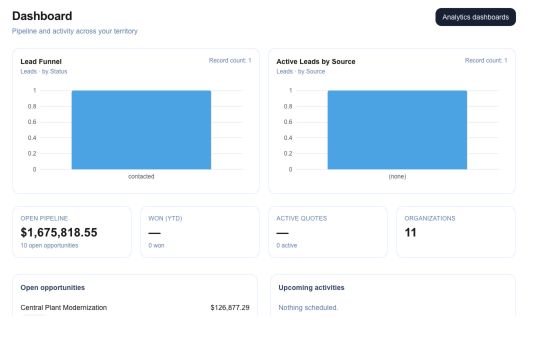The height and width of the screenshot is (360, 560).
Task: Click the '0 won' text
Action: [156, 245]
